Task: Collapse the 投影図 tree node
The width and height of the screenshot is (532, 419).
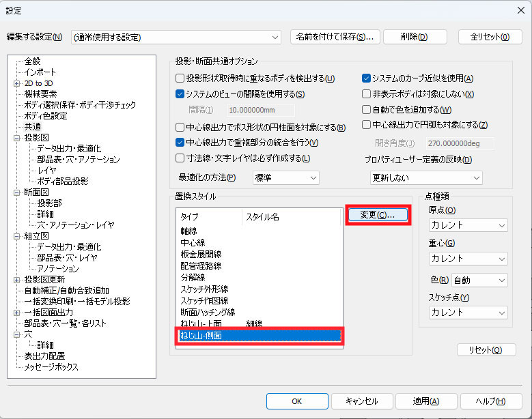Action: 17,138
